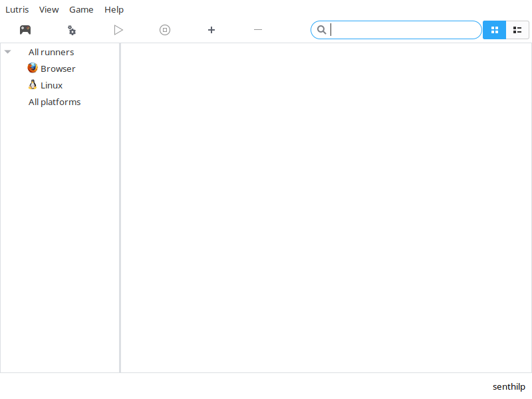Screen dimensions: 532x399
Task: Add a game with the plus icon
Action: [211, 30]
